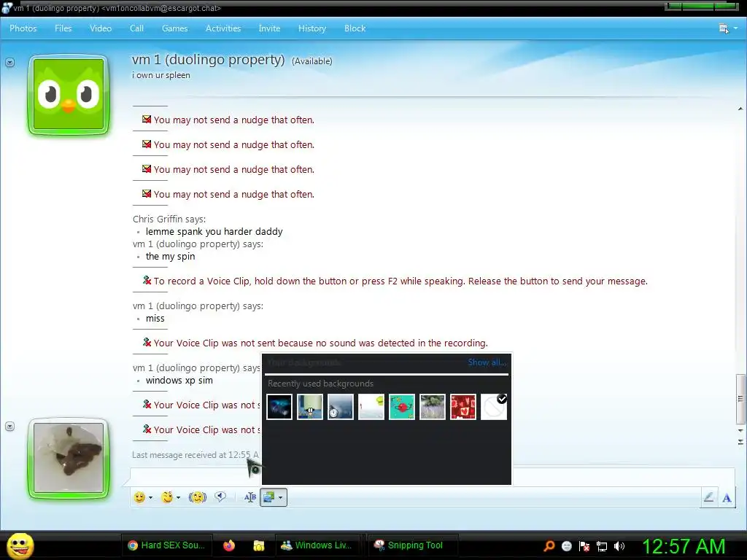
Task: Collapse your own display picture panel
Action: 10,426
